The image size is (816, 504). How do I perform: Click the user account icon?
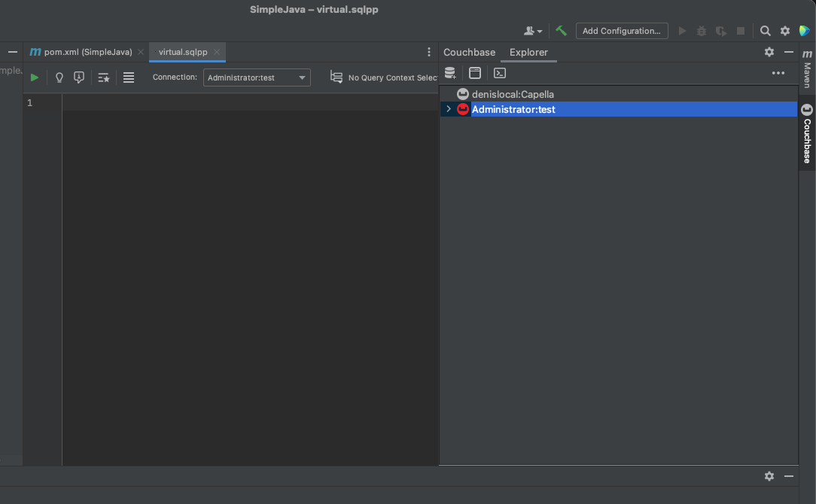[x=532, y=31]
